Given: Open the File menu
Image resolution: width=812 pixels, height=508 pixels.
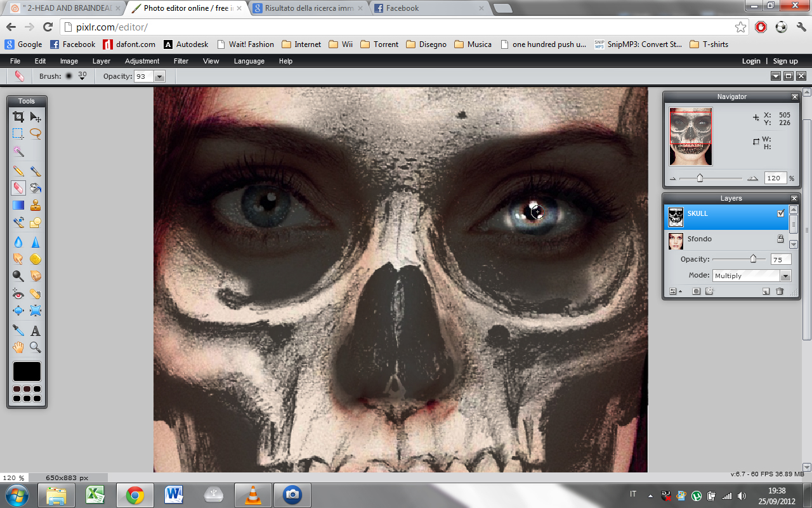Looking at the screenshot, I should point(15,61).
